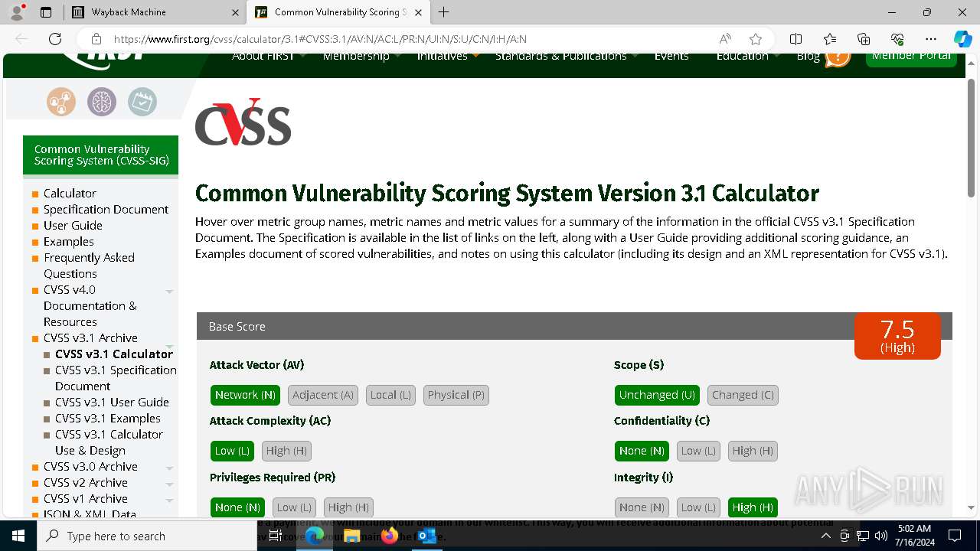
Task: Open File Explorer from the taskbar
Action: pos(351,536)
